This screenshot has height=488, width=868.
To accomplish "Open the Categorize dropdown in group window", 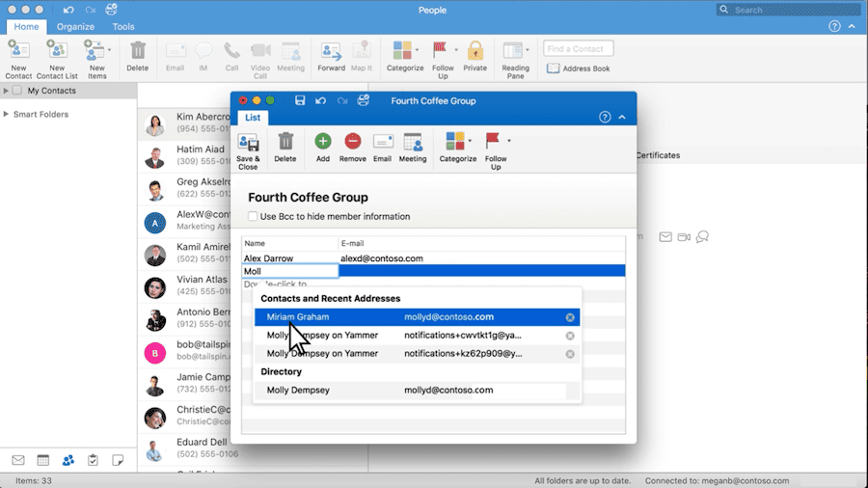I will click(470, 141).
